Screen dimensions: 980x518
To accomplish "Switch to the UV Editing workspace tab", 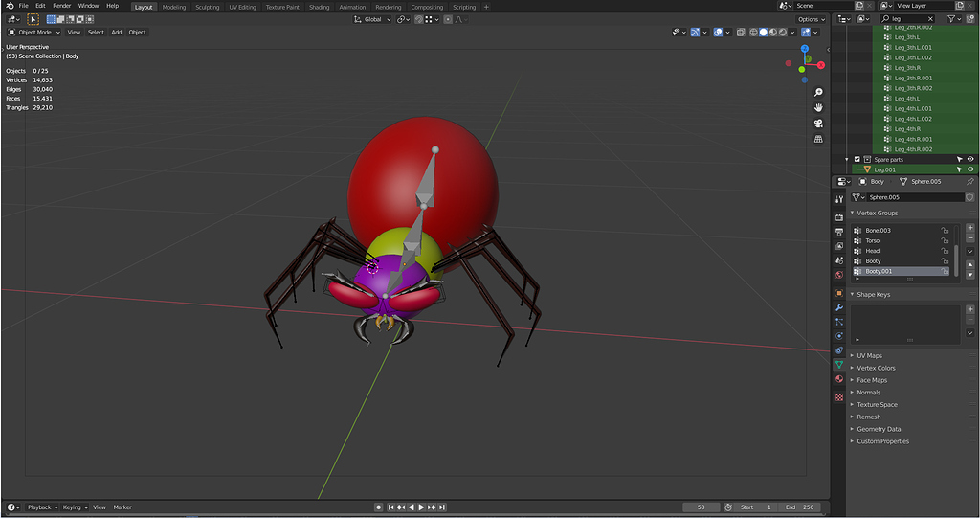I will point(242,7).
